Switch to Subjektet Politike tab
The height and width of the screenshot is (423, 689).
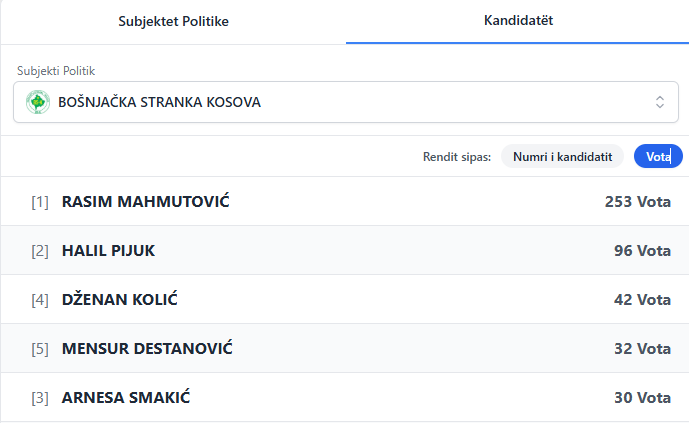click(173, 22)
